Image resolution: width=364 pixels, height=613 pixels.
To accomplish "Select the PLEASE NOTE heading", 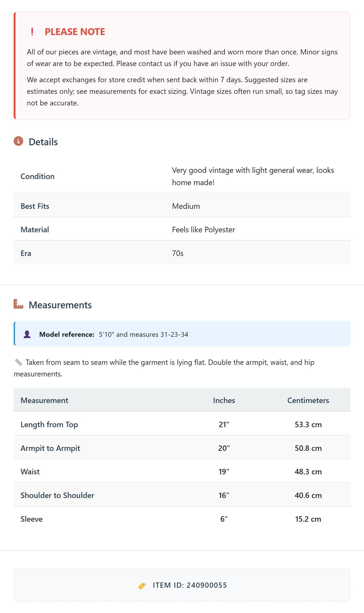I will [x=75, y=32].
